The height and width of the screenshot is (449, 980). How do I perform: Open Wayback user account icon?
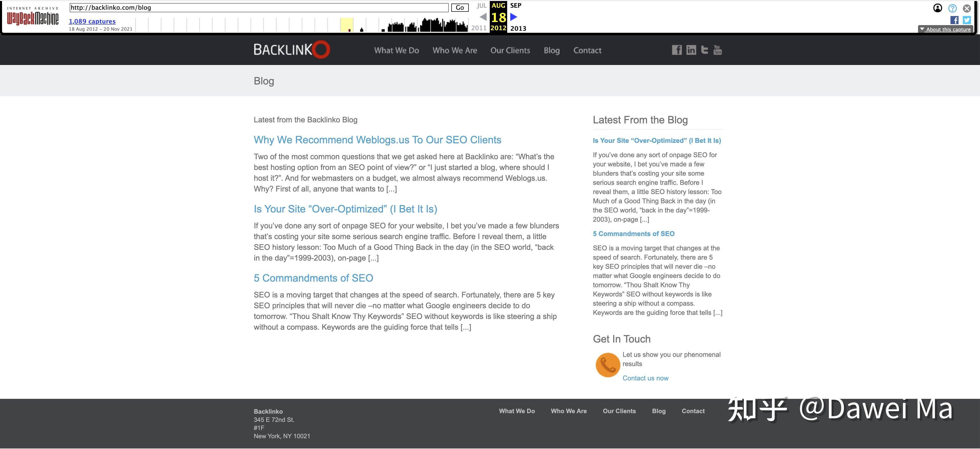pos(938,8)
